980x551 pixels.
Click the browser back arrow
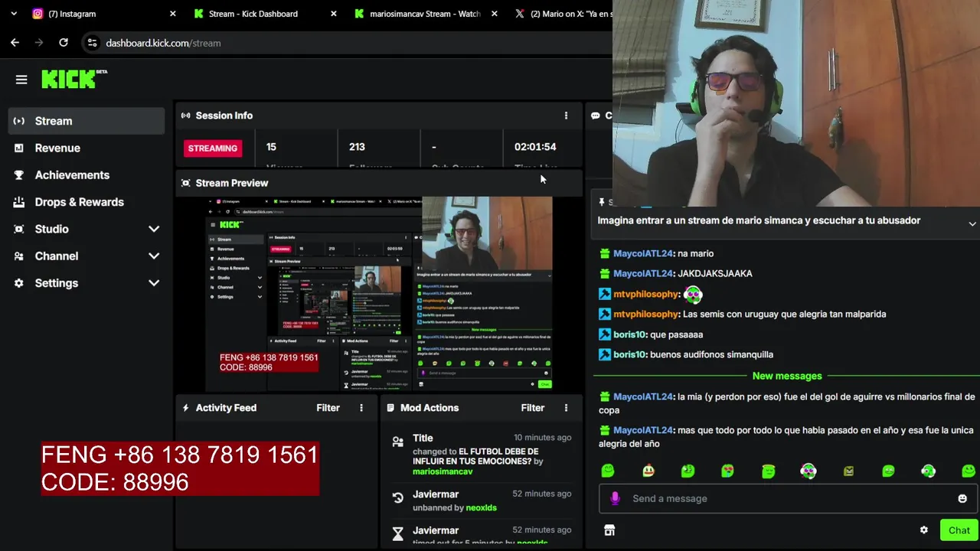[x=15, y=43]
